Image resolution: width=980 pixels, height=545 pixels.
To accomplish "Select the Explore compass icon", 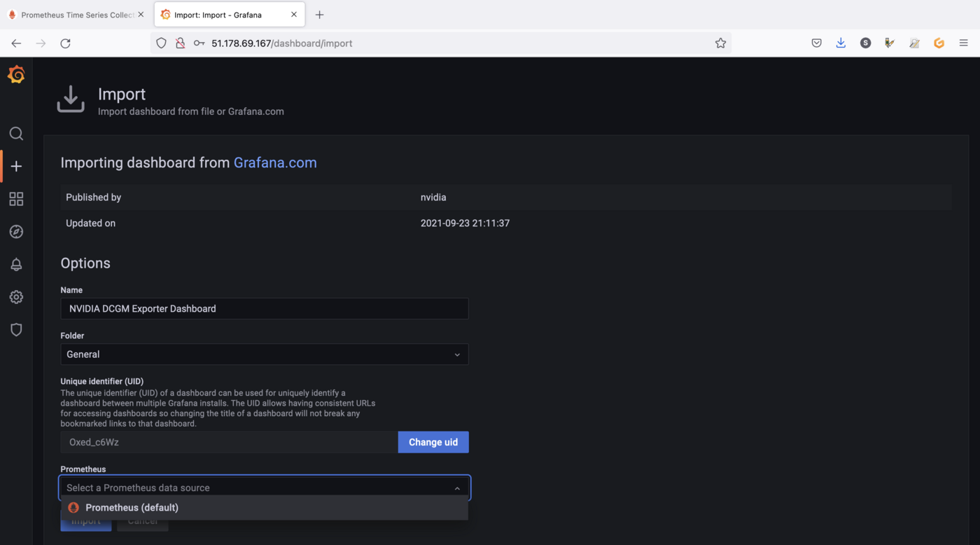I will tap(16, 231).
